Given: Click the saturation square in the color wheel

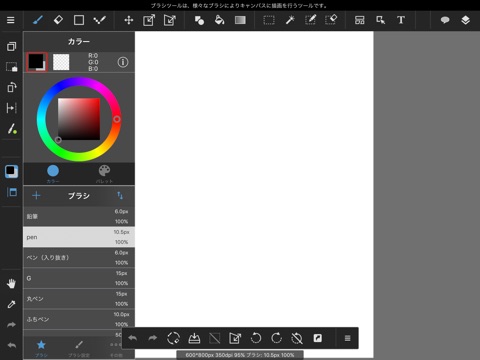Looking at the screenshot, I should [x=79, y=119].
